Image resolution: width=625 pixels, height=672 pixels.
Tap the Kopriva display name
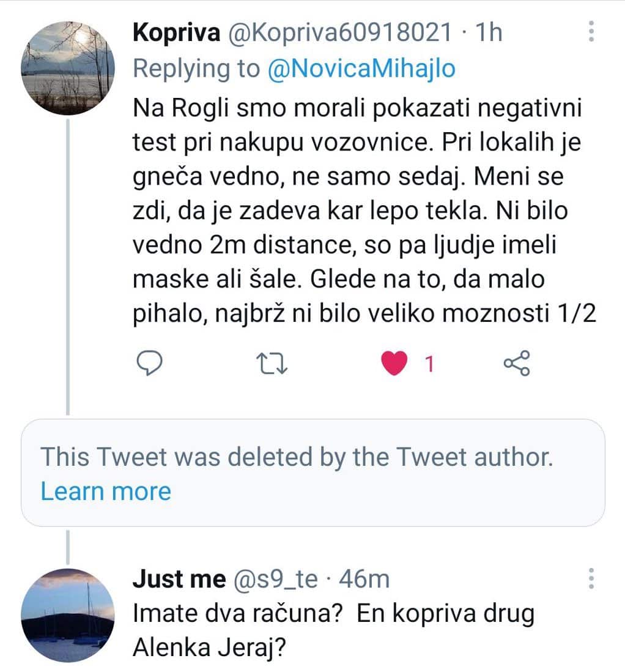(x=176, y=32)
